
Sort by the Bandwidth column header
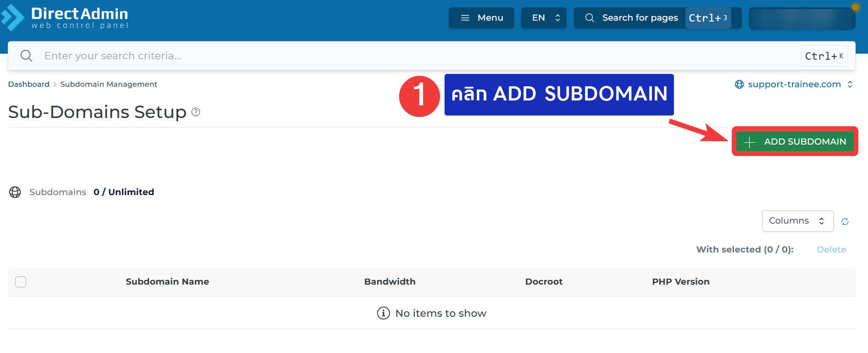[x=389, y=282]
